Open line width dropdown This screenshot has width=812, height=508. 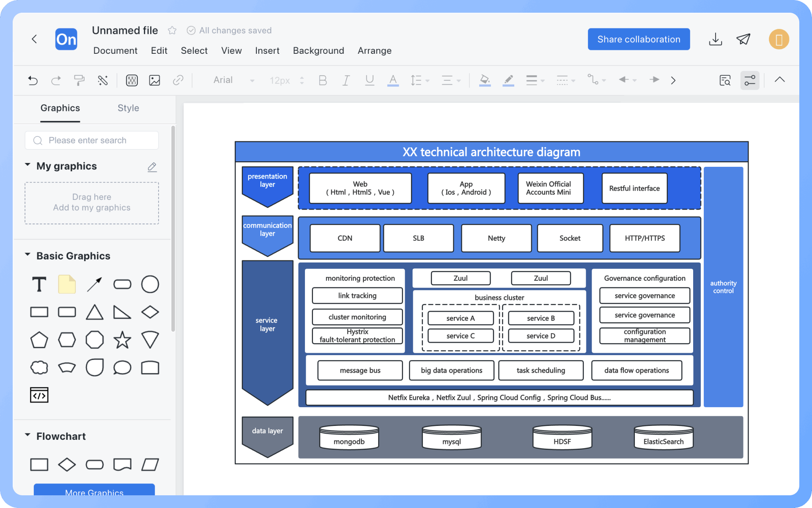pos(535,80)
